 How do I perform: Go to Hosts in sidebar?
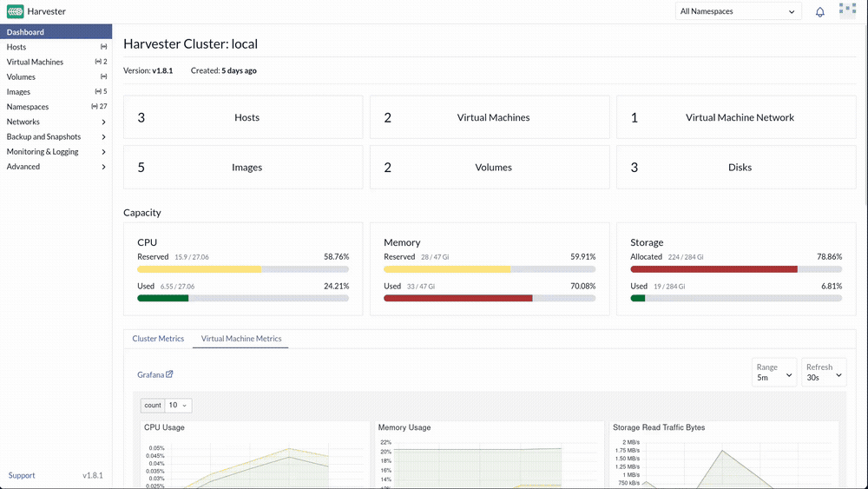click(x=56, y=47)
